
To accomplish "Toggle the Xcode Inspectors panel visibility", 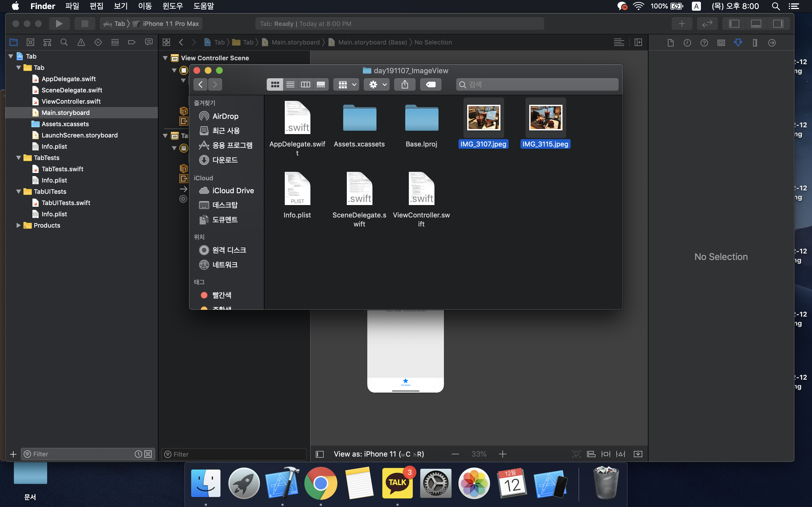I will pyautogui.click(x=778, y=23).
